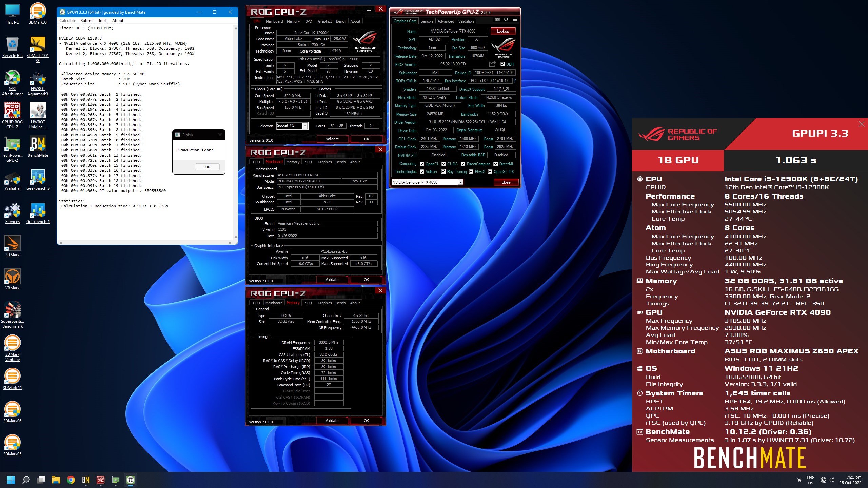Open Geekbench 3 shortcut
This screenshot has height=488, width=868.
38,180
